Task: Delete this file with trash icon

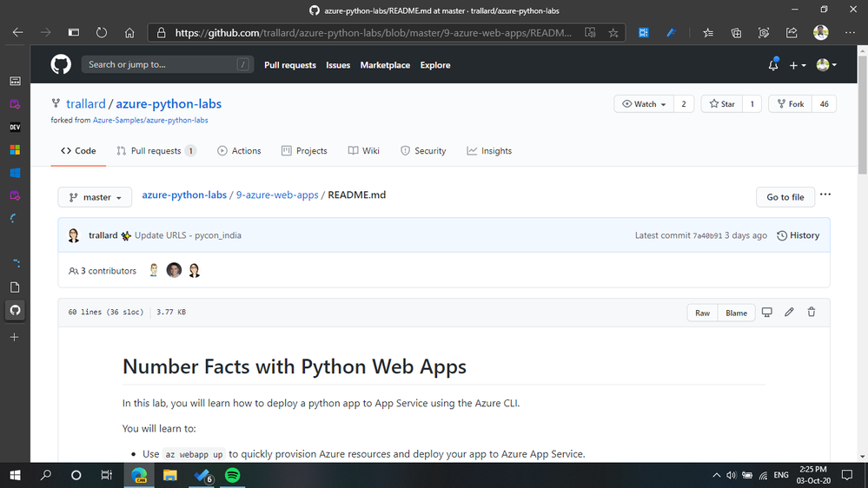Action: click(812, 313)
